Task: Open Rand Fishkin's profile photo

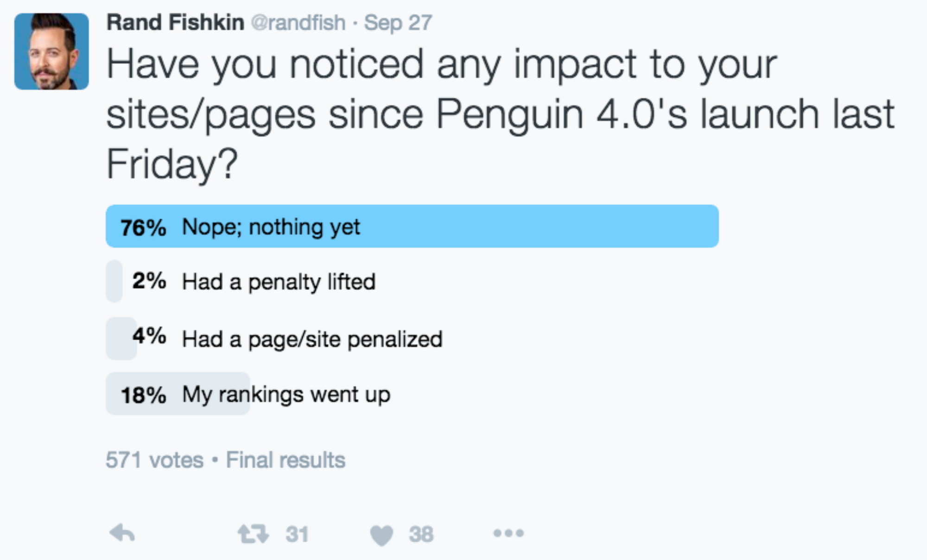Action: click(51, 51)
